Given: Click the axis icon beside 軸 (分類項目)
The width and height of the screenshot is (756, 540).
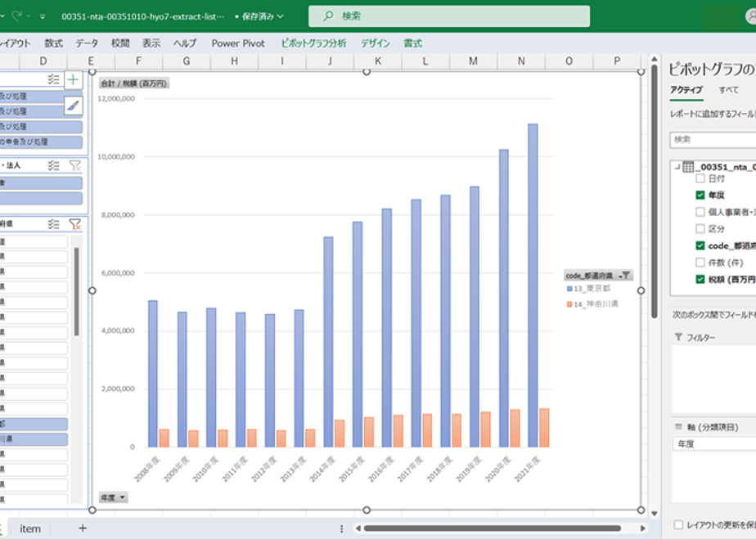Looking at the screenshot, I should click(678, 427).
